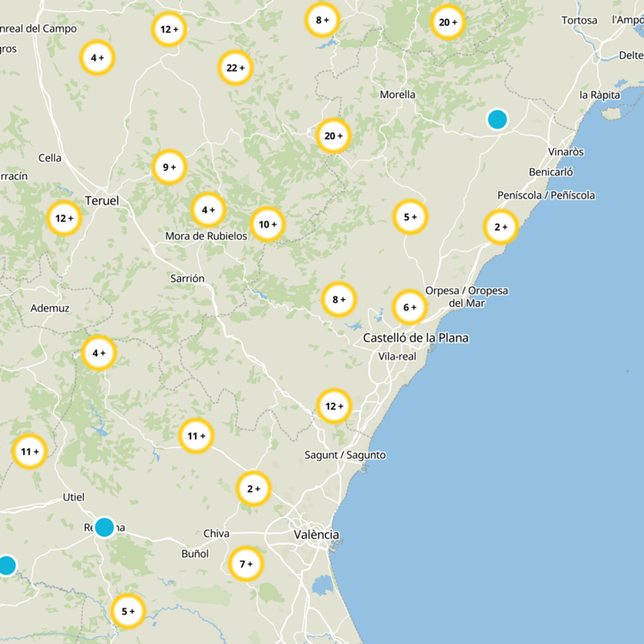Select the blue marker northwest of Vinaròs
Image resolution: width=644 pixels, height=644 pixels.
(x=497, y=119)
